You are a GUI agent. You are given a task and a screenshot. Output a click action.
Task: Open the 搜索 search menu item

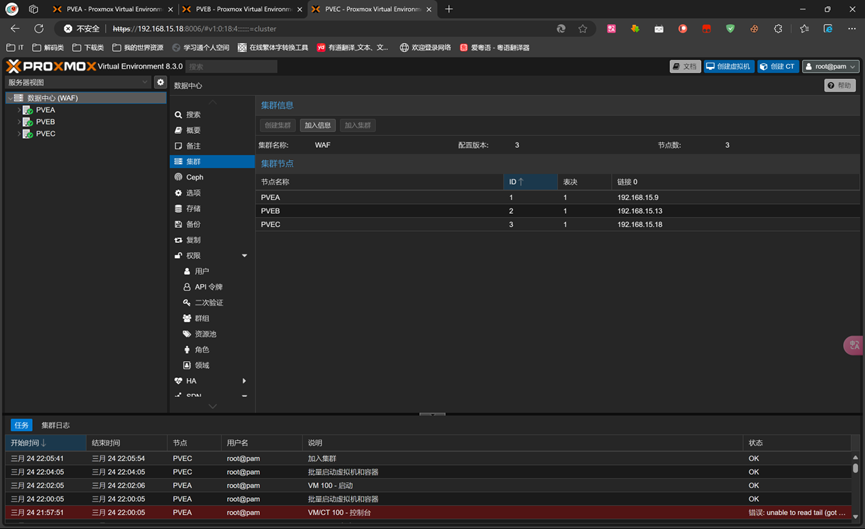coord(212,115)
